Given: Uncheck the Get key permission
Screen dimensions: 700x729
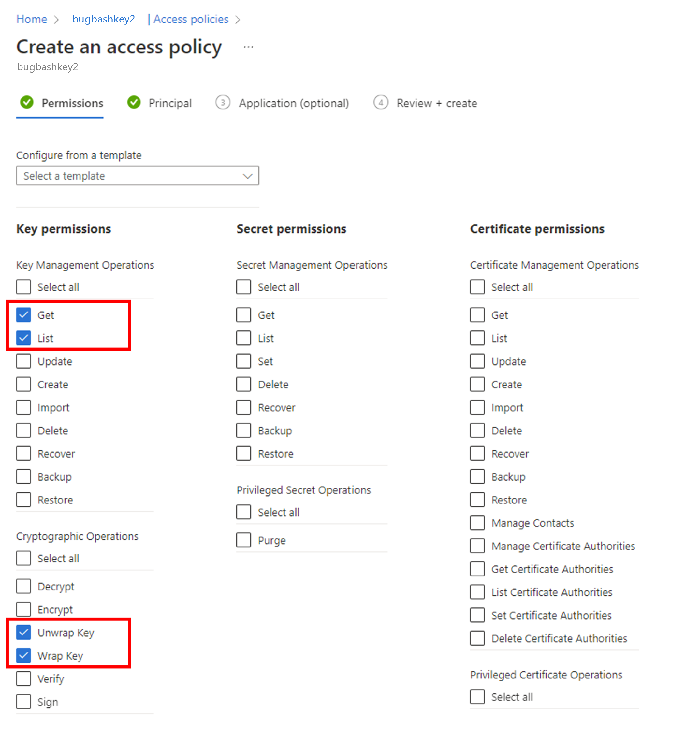Looking at the screenshot, I should coord(23,315).
